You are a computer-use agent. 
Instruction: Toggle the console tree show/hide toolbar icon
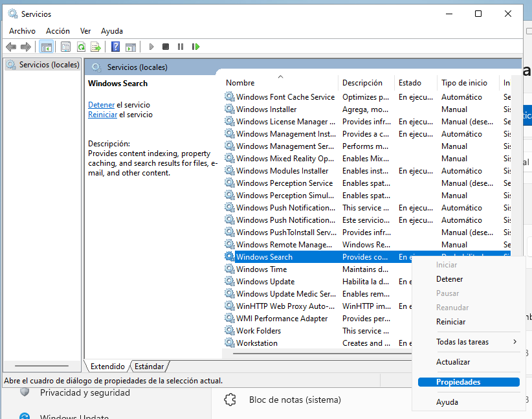pyautogui.click(x=47, y=47)
